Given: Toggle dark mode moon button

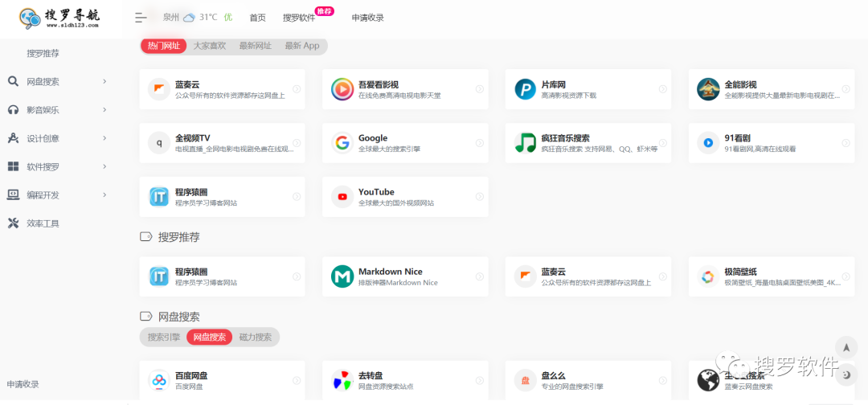Looking at the screenshot, I should point(845,375).
